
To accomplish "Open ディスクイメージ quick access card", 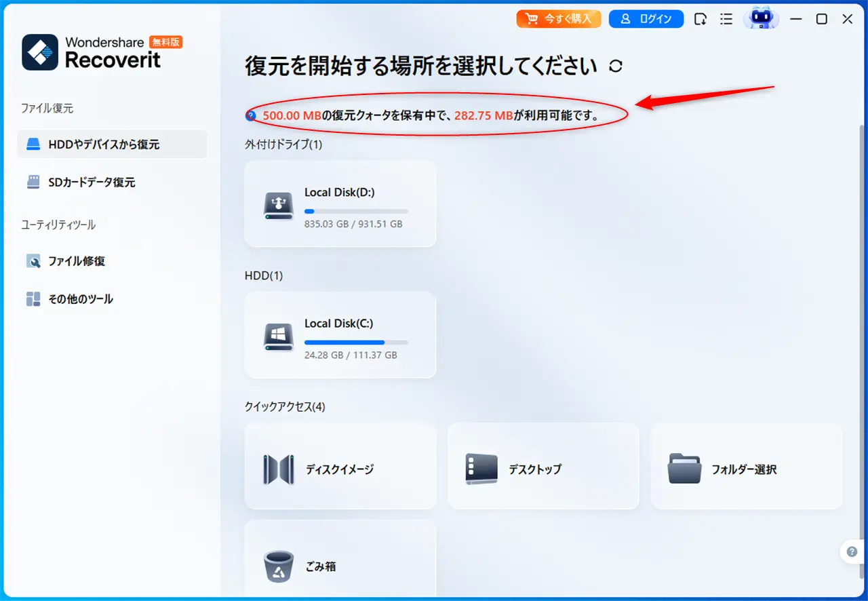I will 340,466.
